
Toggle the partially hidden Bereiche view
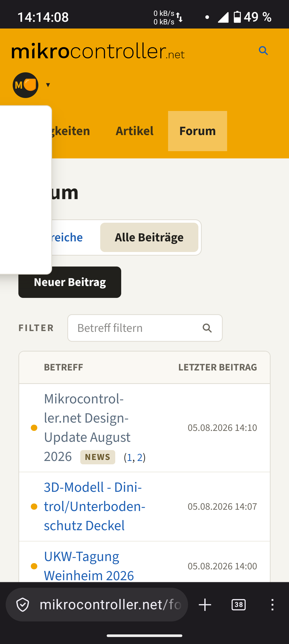tap(67, 237)
